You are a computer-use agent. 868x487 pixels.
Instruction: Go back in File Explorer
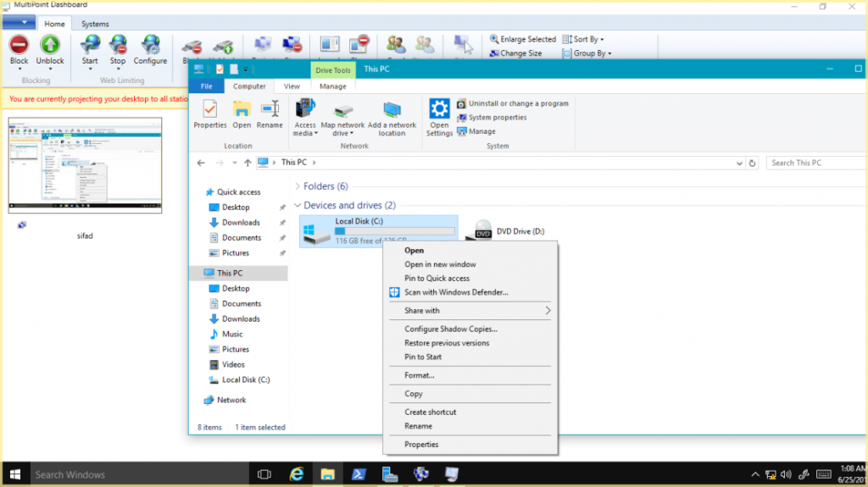pyautogui.click(x=201, y=163)
